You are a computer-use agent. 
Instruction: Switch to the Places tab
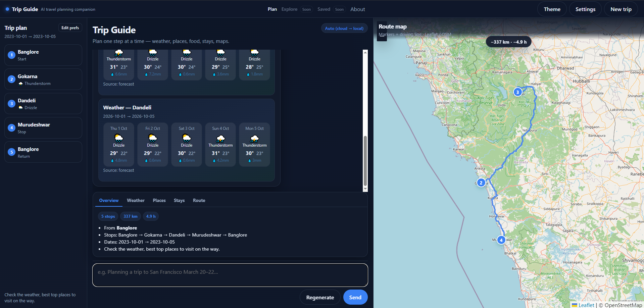(x=159, y=200)
